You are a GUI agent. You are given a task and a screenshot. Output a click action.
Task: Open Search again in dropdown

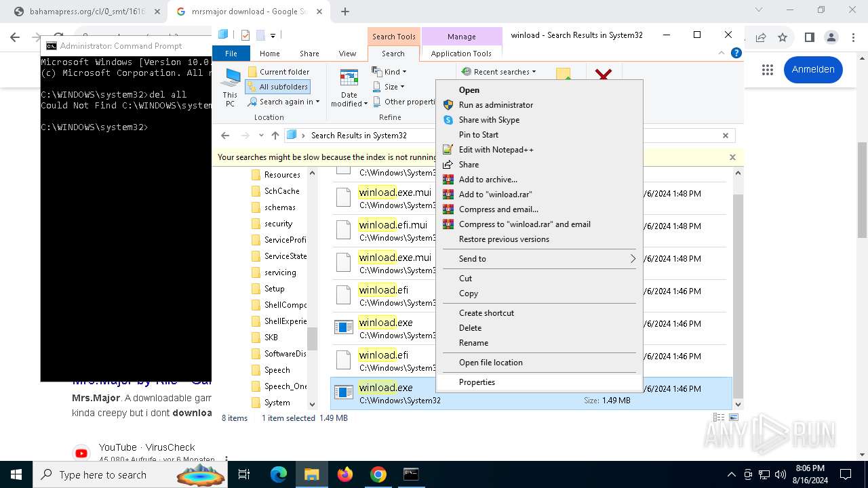pyautogui.click(x=283, y=102)
